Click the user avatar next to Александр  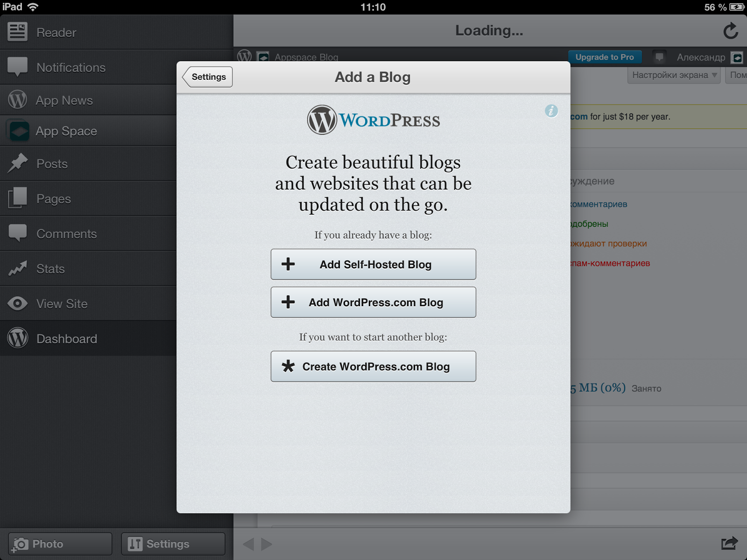[737, 57]
